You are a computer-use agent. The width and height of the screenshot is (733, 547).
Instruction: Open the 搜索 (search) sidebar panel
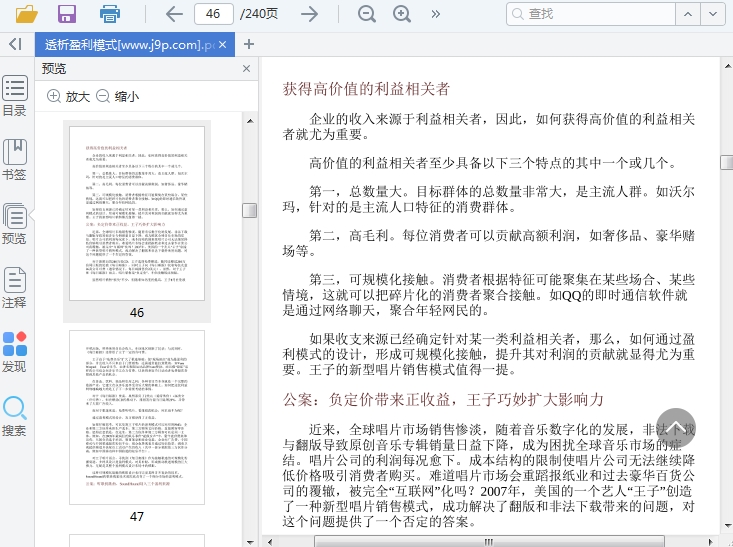pos(15,417)
